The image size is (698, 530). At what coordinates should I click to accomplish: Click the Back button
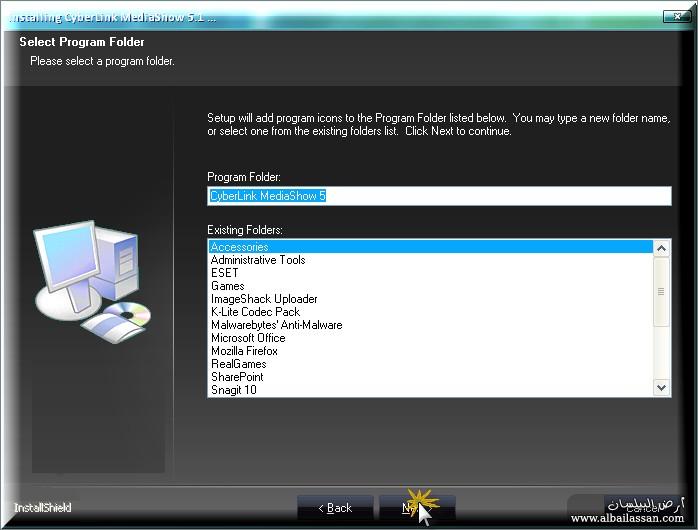click(335, 508)
